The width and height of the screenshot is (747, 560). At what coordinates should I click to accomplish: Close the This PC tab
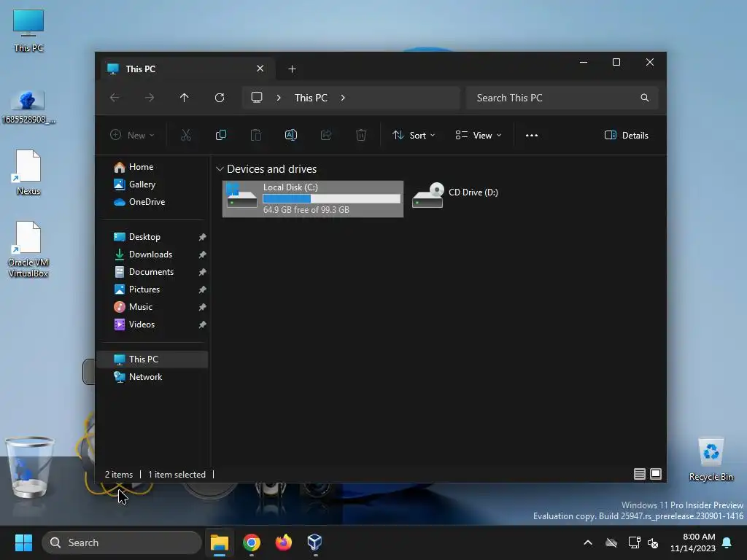click(260, 69)
